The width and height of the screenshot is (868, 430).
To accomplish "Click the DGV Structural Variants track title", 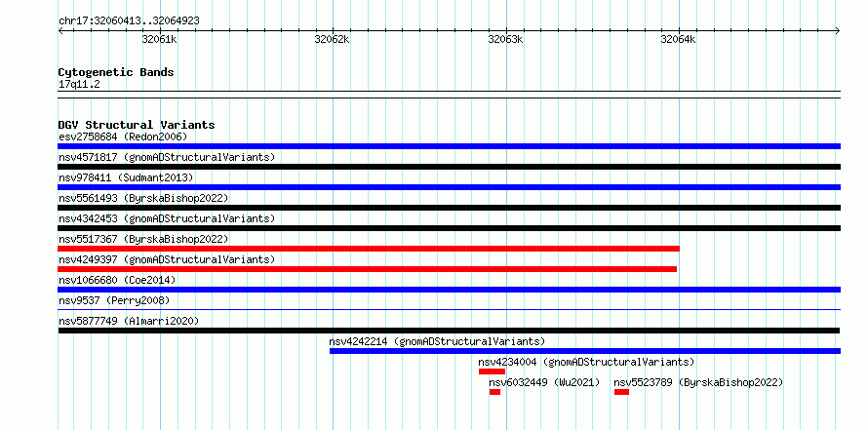I will (x=137, y=125).
